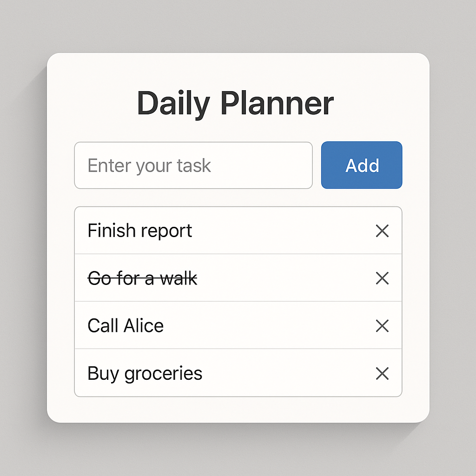The image size is (476, 476).
Task: Submit the new task with the blue Add button
Action: 362,165
